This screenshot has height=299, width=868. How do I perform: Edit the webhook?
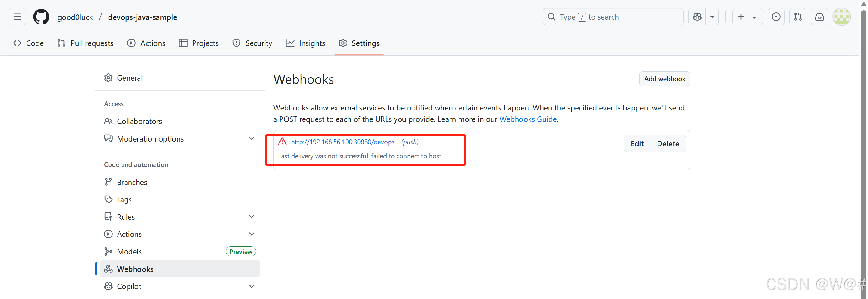pyautogui.click(x=637, y=144)
